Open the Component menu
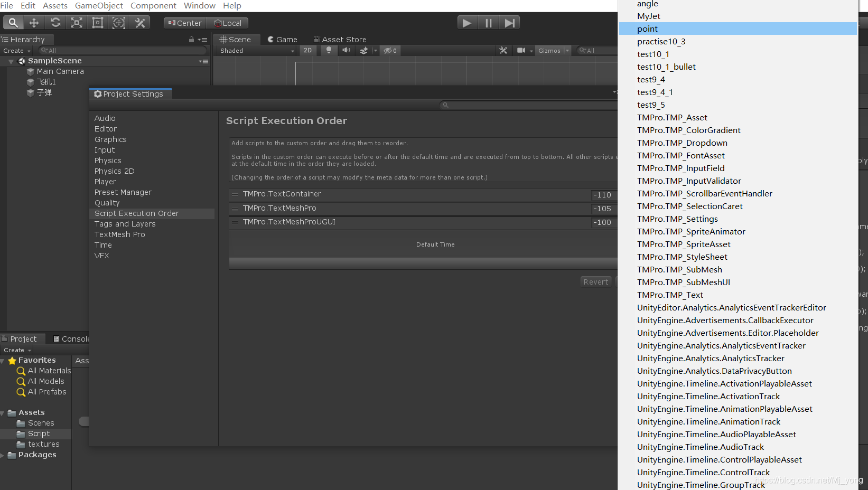 click(x=153, y=5)
